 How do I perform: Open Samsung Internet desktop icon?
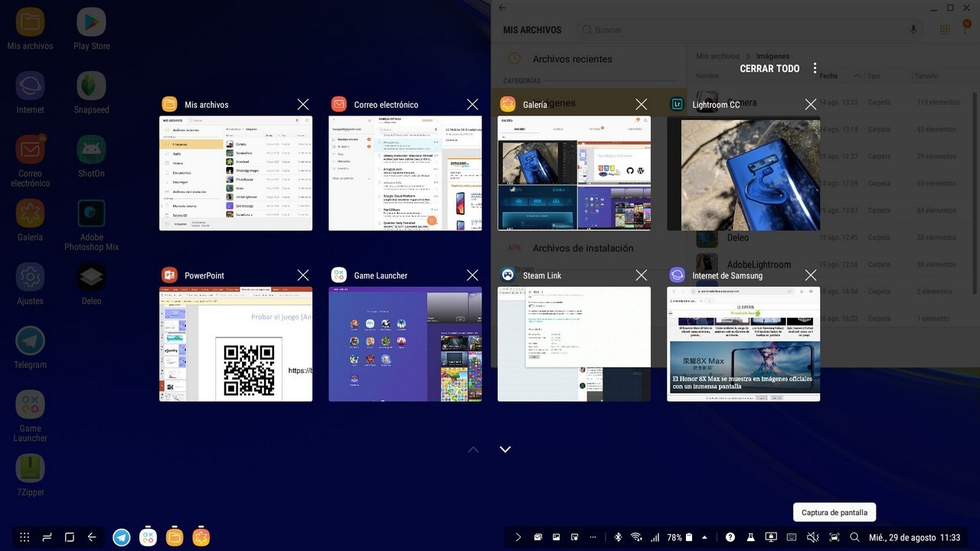30,93
